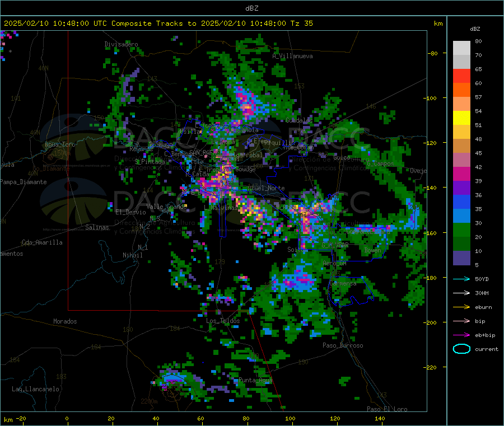Image resolution: width=504 pixels, height=426 pixels.
Task: Click the Punta_Agua place label
Action: (255, 380)
